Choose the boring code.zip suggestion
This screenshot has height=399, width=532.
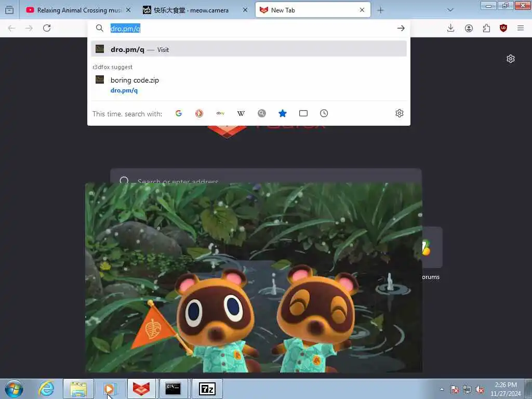pos(249,85)
